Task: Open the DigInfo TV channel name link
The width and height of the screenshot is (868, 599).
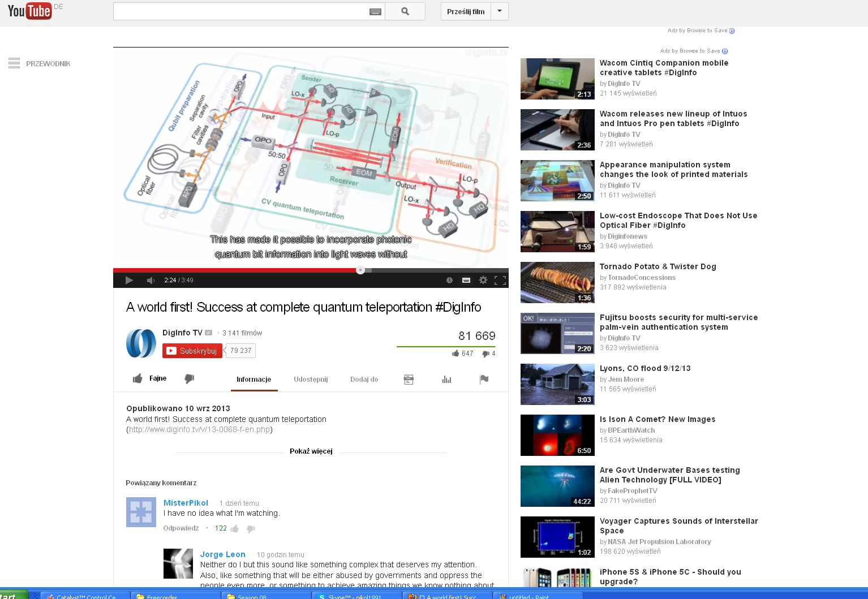Action: (182, 333)
